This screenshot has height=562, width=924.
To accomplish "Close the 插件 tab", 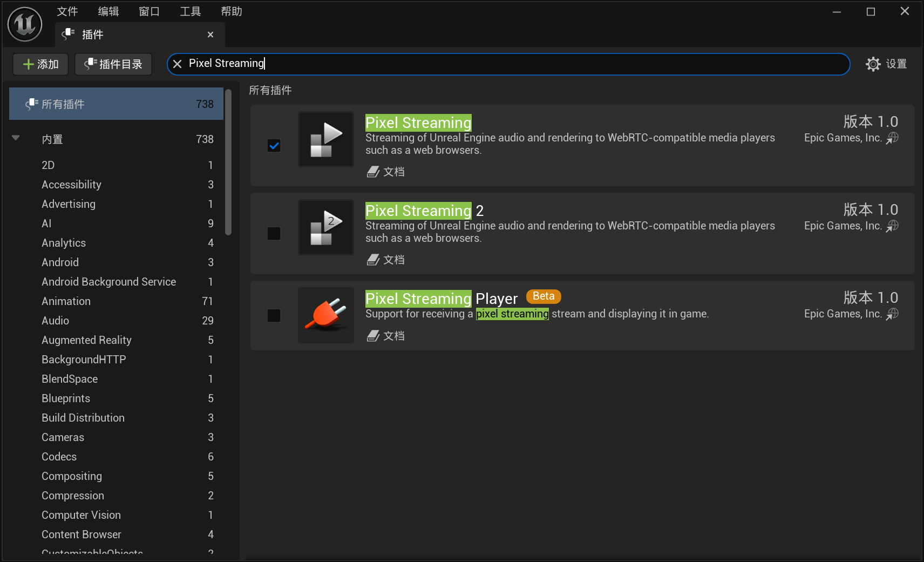I will point(210,35).
